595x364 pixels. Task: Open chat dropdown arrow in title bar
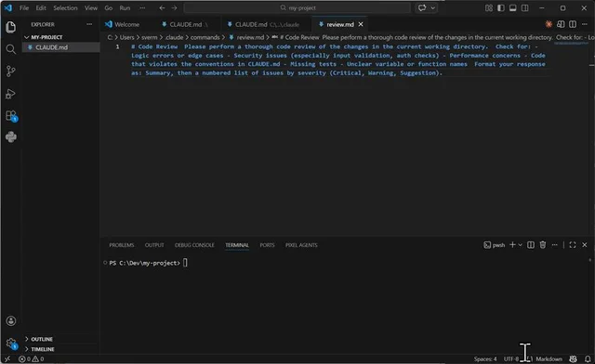click(432, 8)
